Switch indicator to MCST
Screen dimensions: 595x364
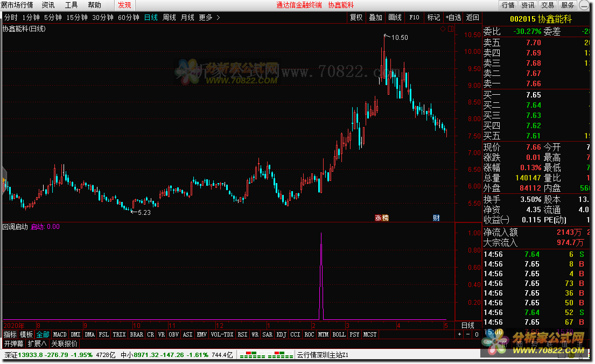click(x=370, y=334)
